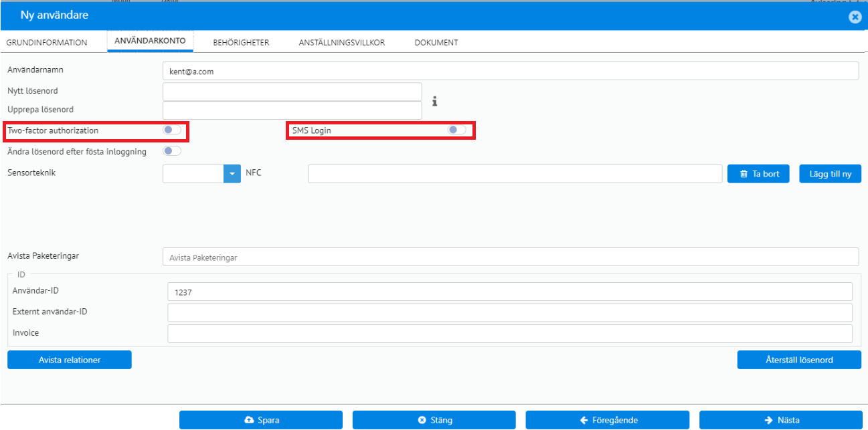Select the Användarkonto tab
The height and width of the screenshot is (430, 868).
pyautogui.click(x=151, y=41)
